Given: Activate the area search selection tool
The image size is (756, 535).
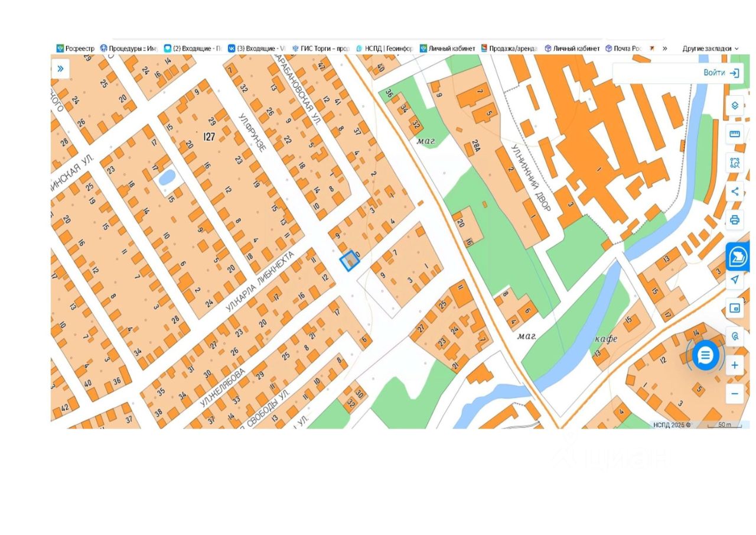Looking at the screenshot, I should click(x=735, y=163).
